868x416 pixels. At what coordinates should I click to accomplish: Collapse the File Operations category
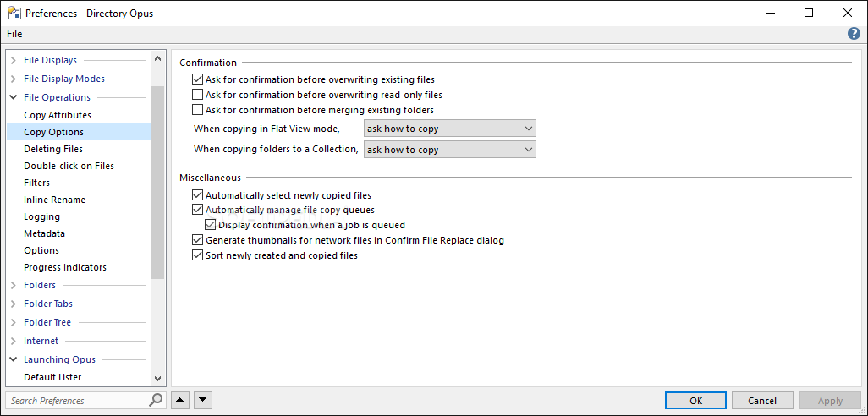pyautogui.click(x=14, y=97)
